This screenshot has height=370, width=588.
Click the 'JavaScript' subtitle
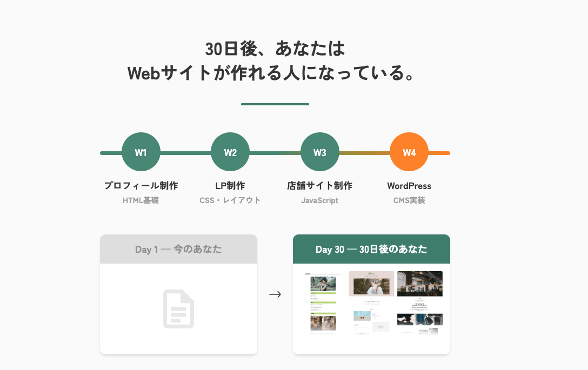tap(320, 200)
